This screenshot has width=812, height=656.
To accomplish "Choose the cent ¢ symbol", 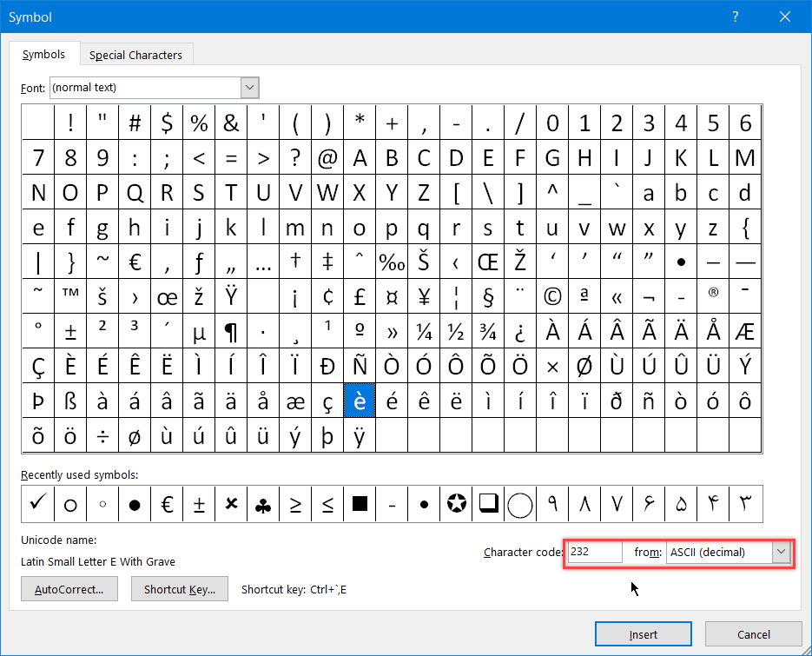I will click(327, 296).
